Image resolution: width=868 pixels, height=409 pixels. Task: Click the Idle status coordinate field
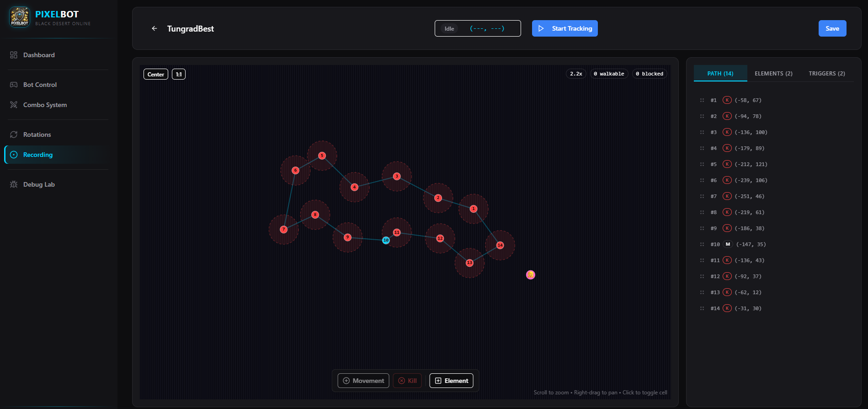(478, 28)
